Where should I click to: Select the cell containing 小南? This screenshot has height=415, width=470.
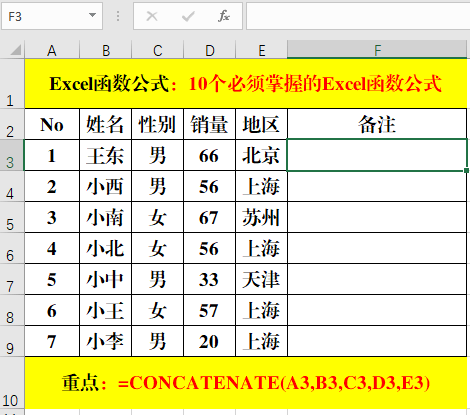[106, 217]
